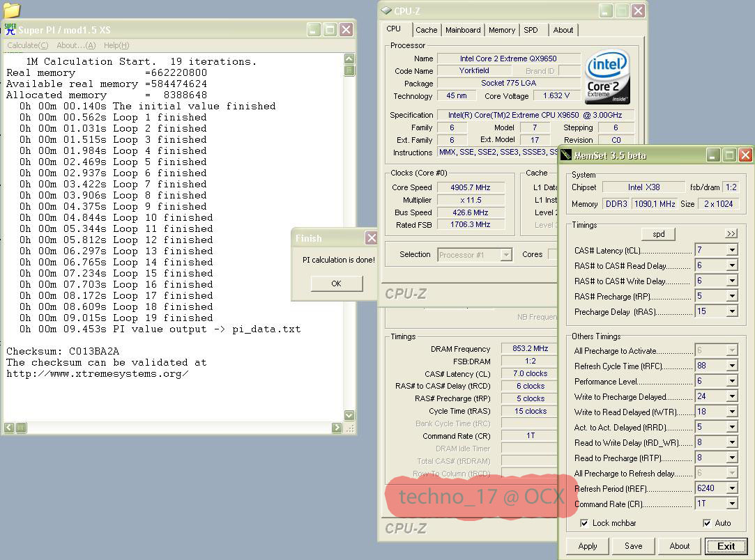Close the CPU-Z window
755x560 pixels.
(x=638, y=10)
